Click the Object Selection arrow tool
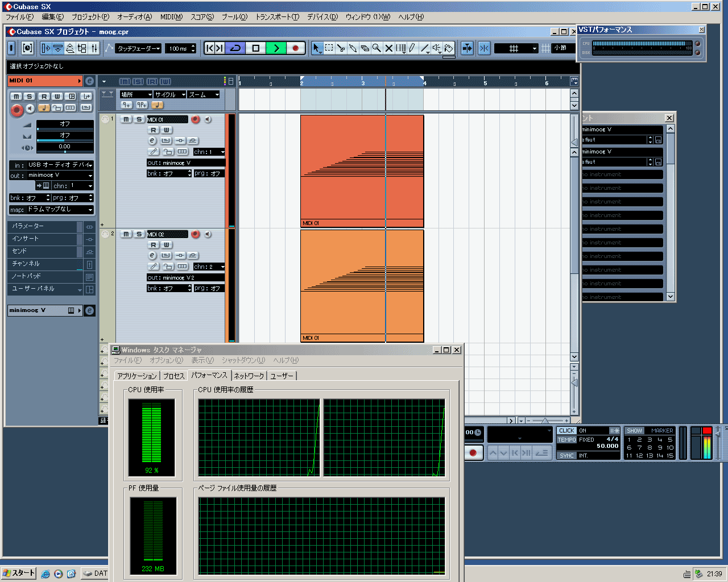The width and height of the screenshot is (728, 582). pyautogui.click(x=317, y=48)
